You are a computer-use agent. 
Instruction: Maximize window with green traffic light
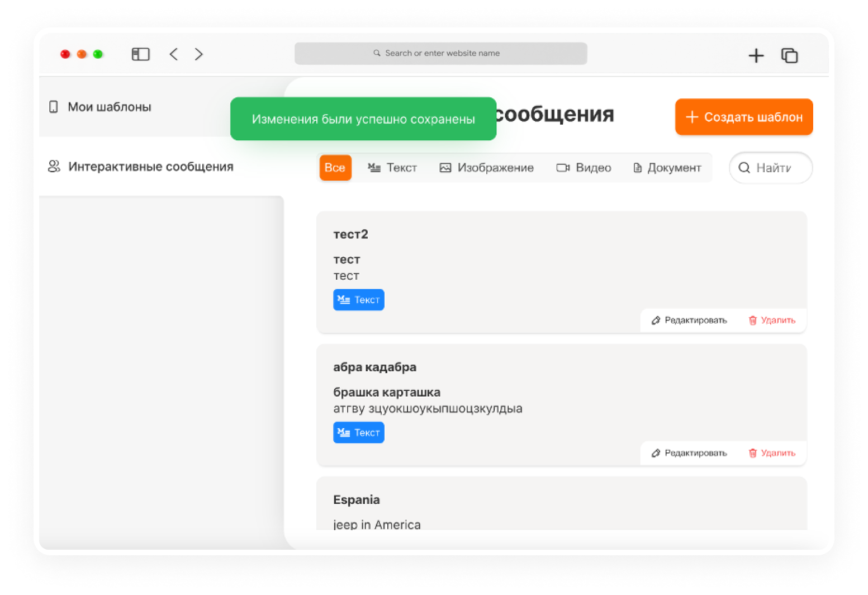(98, 54)
